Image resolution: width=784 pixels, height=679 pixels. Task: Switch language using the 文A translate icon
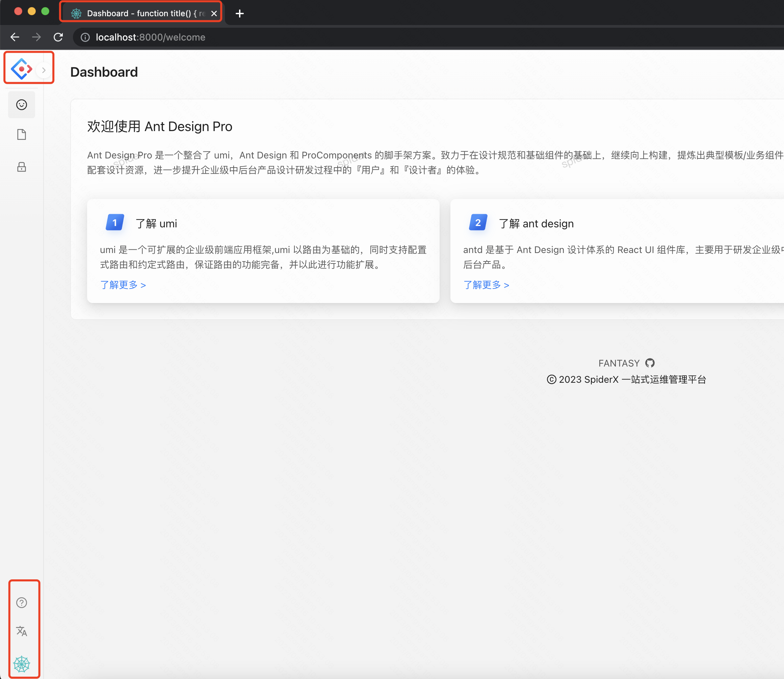click(x=22, y=632)
